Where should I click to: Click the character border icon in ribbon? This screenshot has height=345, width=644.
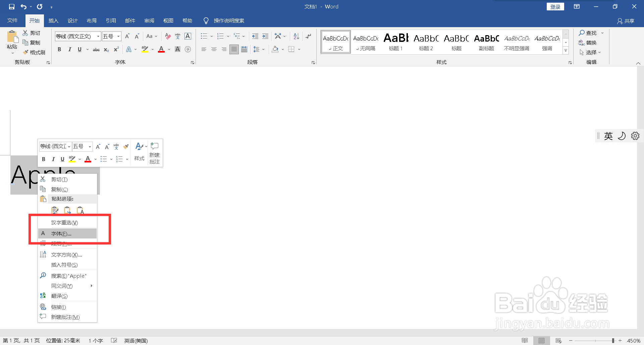pos(188,36)
